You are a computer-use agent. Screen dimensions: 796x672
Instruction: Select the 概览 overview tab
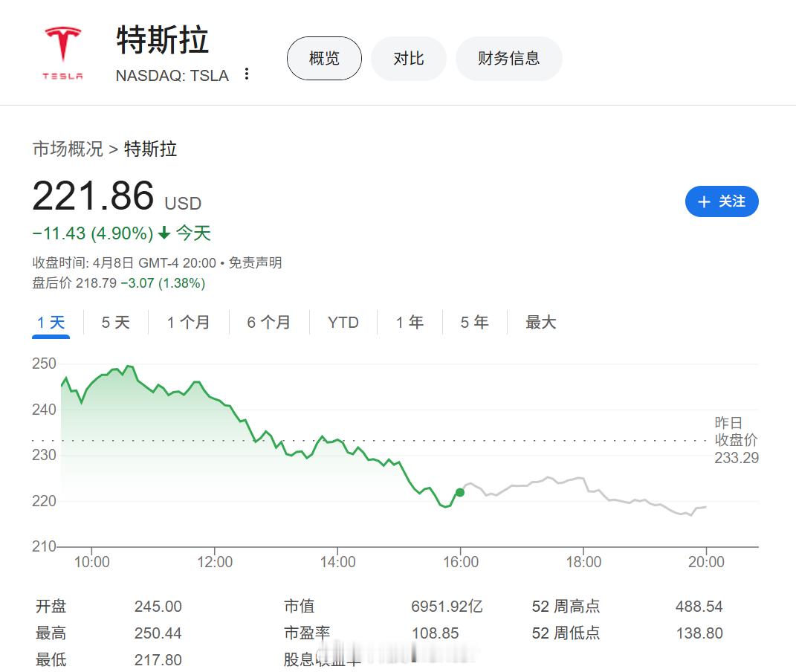(324, 59)
